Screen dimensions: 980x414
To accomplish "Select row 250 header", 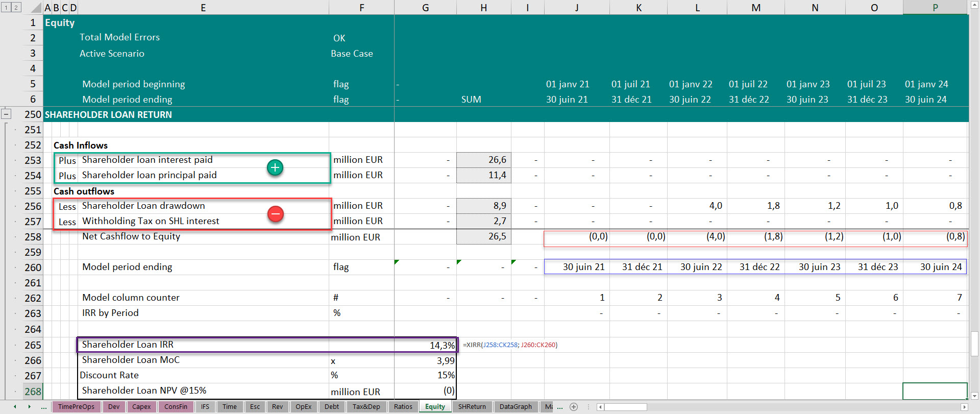I will [33, 114].
